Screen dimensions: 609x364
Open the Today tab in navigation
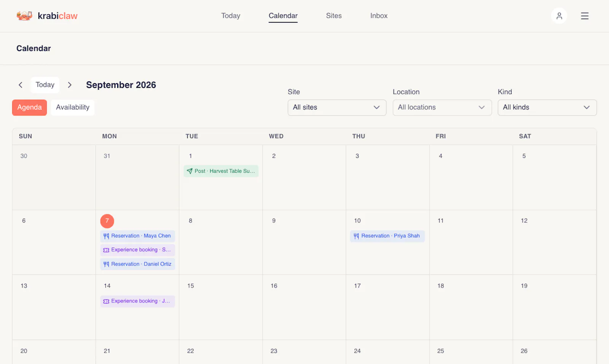click(231, 16)
